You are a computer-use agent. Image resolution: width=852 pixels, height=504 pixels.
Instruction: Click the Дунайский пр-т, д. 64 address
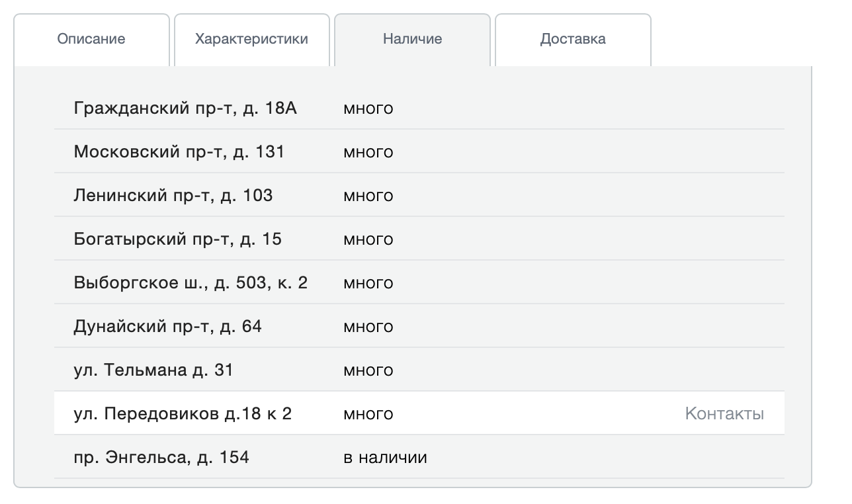[171, 326]
